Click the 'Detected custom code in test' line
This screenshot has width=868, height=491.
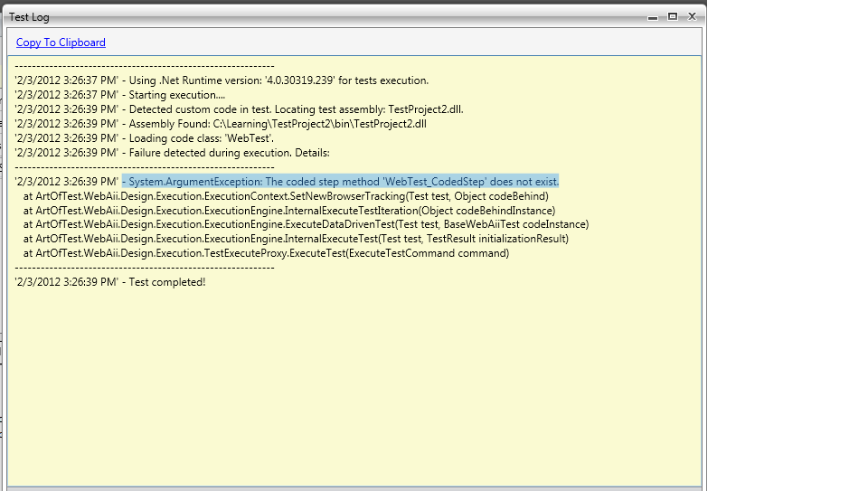[239, 109]
